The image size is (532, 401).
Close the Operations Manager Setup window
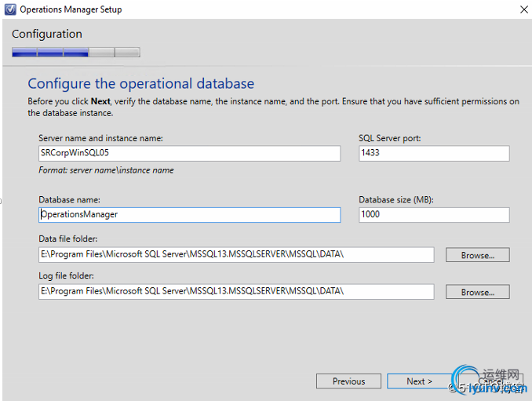pyautogui.click(x=524, y=9)
